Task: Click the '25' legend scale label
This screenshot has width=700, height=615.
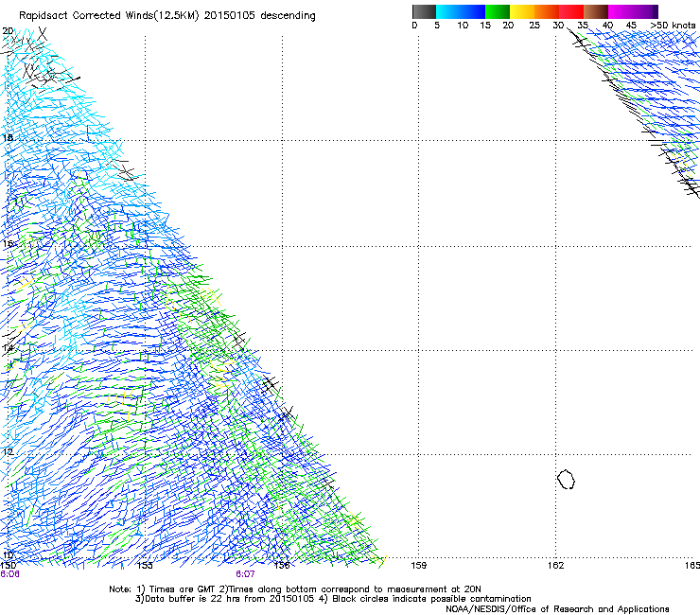Action: [534, 26]
